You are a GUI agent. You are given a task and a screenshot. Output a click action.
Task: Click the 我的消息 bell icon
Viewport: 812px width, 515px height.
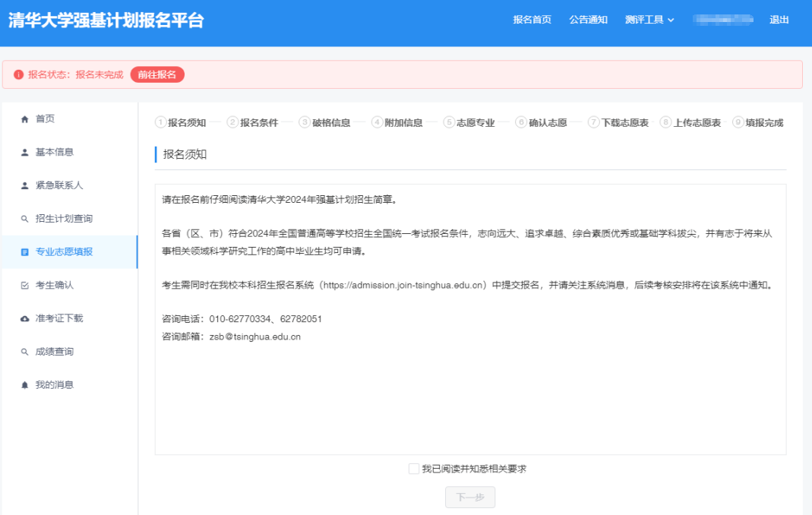[x=24, y=385]
